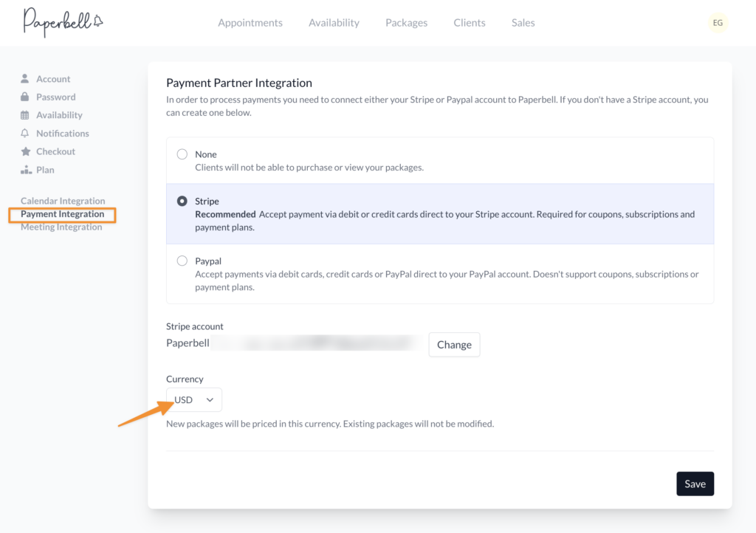Open the USD currency dropdown
The width and height of the screenshot is (756, 533).
coord(193,400)
